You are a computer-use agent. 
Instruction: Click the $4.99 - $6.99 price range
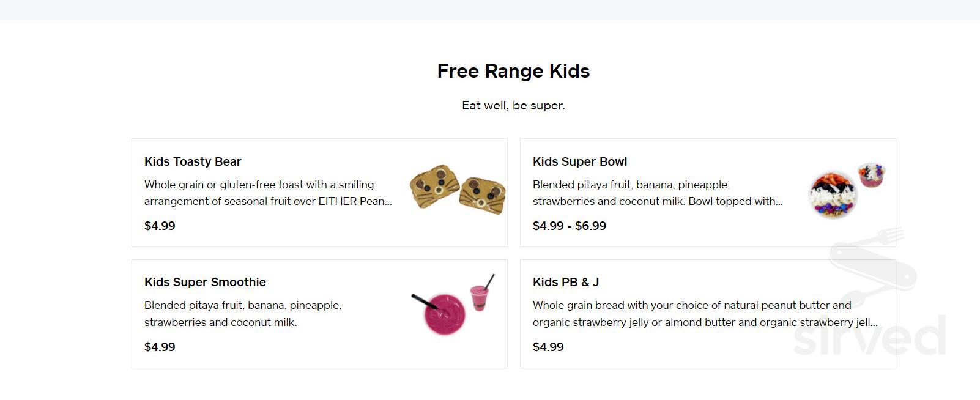(570, 226)
